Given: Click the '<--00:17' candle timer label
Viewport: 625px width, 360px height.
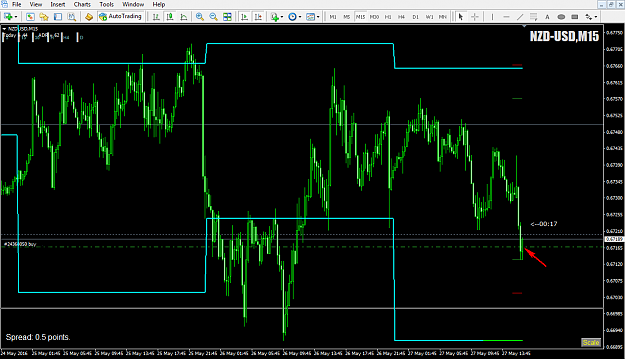Looking at the screenshot, I should point(544,224).
